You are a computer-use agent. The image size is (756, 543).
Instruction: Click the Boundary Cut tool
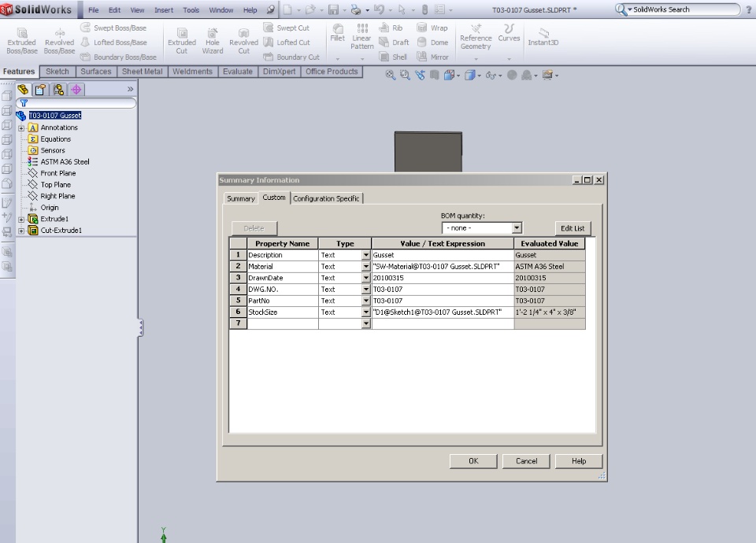(x=291, y=57)
